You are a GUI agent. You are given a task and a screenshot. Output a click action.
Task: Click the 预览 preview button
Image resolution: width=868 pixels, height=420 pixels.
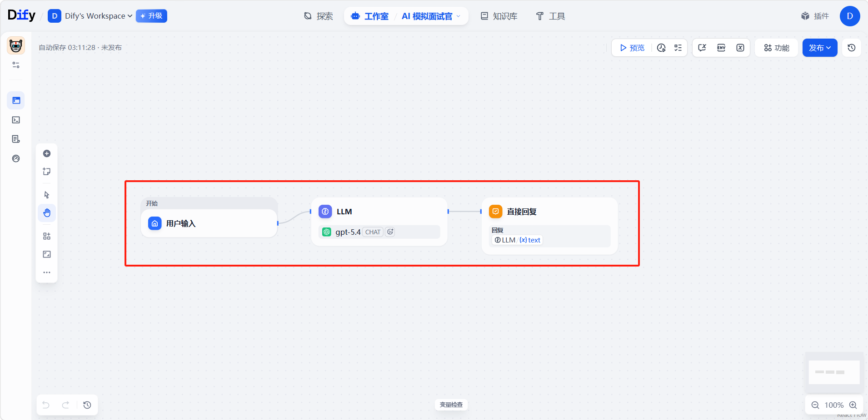(632, 48)
